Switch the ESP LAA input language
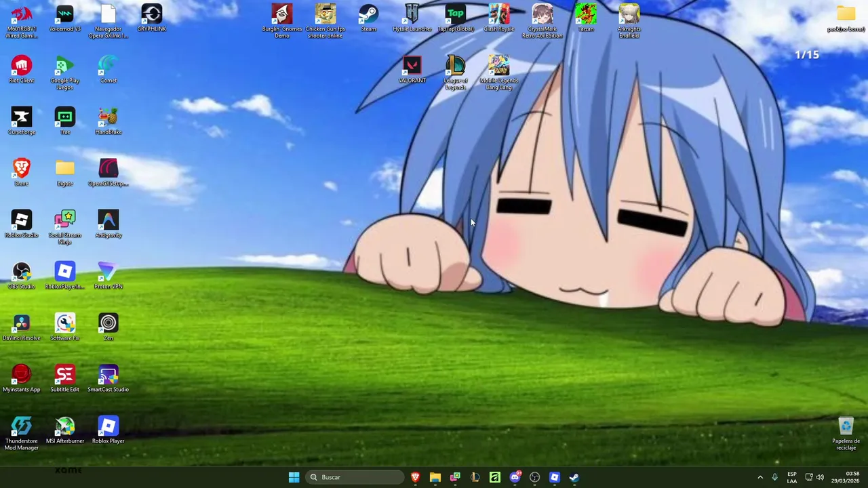Image resolution: width=868 pixels, height=488 pixels. click(791, 477)
